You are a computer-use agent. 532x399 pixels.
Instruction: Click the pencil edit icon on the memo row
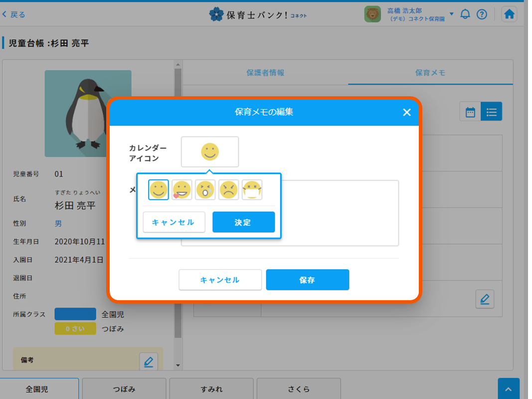click(x=484, y=299)
